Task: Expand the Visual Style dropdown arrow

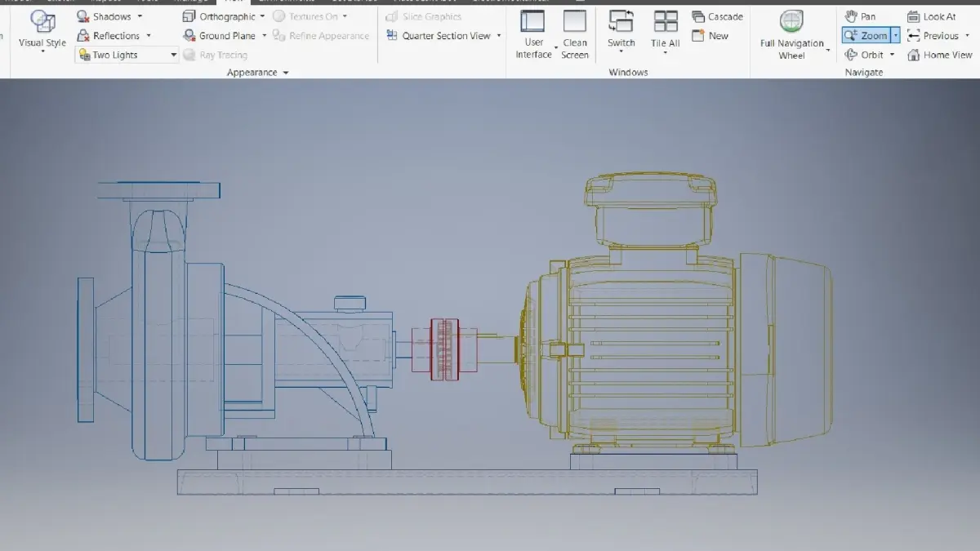Action: [42, 53]
